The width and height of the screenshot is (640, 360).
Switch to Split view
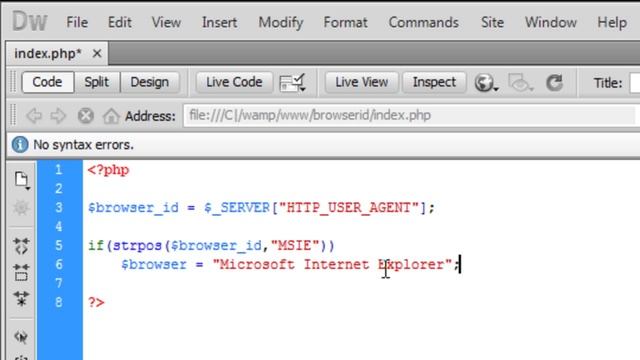[x=97, y=82]
